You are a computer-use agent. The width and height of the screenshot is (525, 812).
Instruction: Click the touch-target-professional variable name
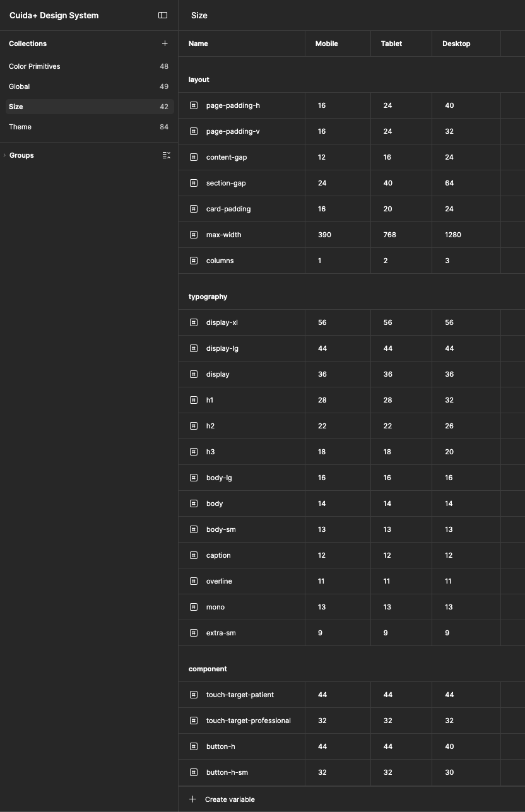pos(249,721)
